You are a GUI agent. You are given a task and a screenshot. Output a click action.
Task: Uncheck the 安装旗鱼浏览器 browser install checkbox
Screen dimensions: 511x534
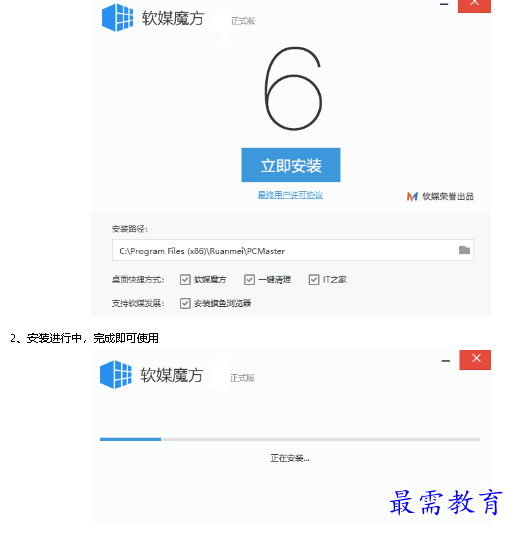coord(185,303)
